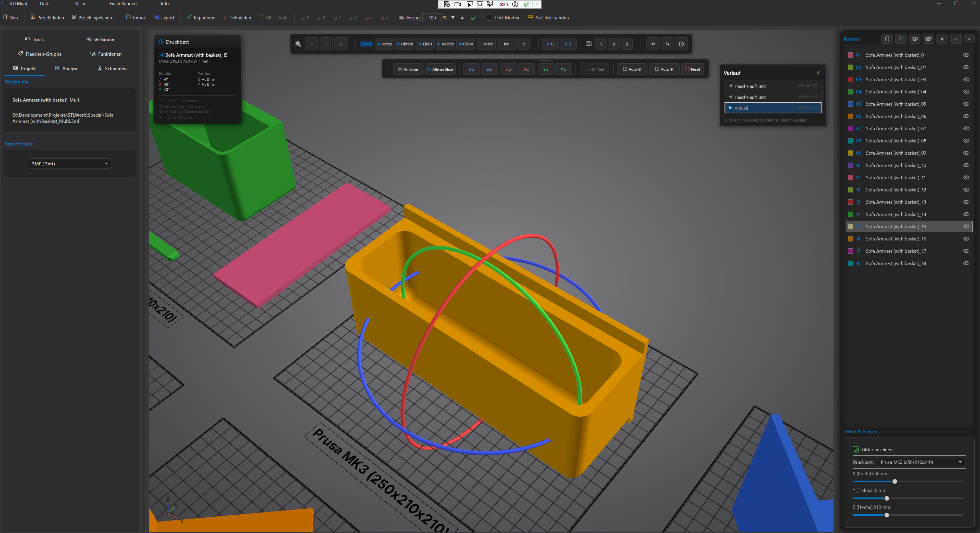The width and height of the screenshot is (980, 533).
Task: Open the Datei menu
Action: click(x=45, y=3)
